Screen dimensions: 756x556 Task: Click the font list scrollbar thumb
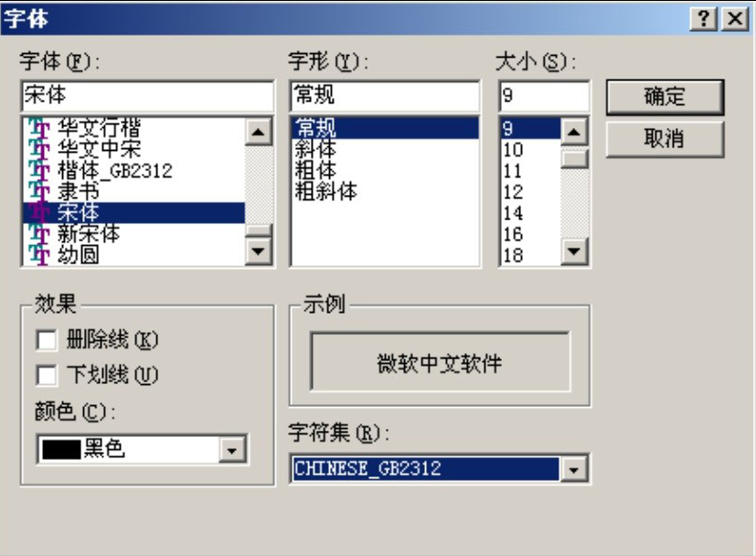click(259, 230)
